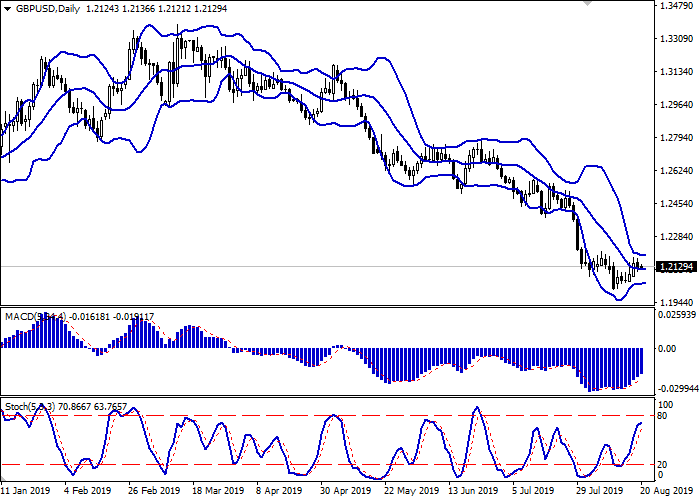
Task: Click the MACD 0.00 axis level
Action: tap(668, 349)
